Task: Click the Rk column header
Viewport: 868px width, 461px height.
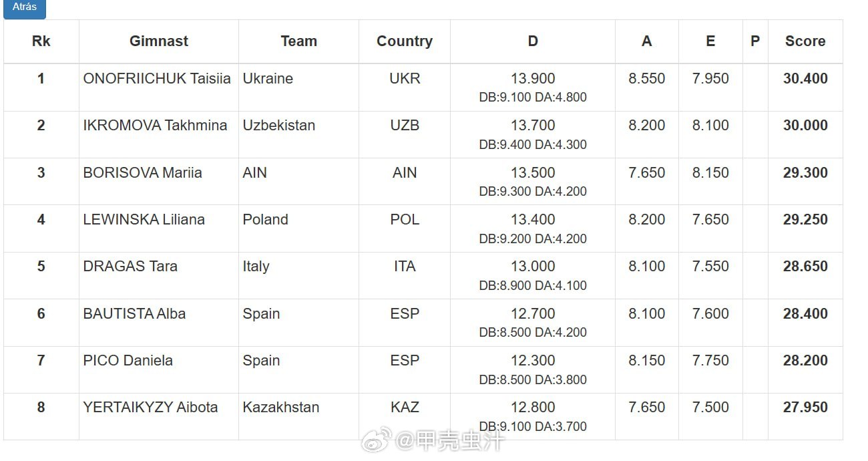Action: click(41, 41)
